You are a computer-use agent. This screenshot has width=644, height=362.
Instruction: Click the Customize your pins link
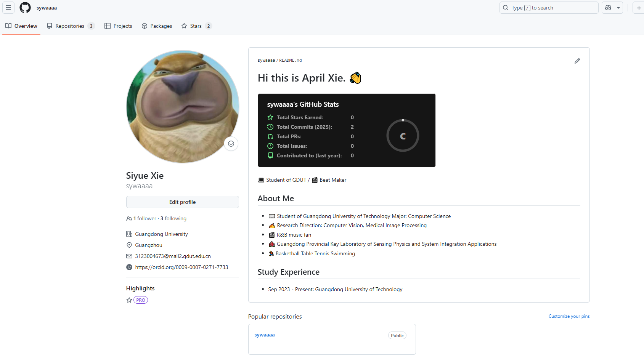click(x=569, y=316)
